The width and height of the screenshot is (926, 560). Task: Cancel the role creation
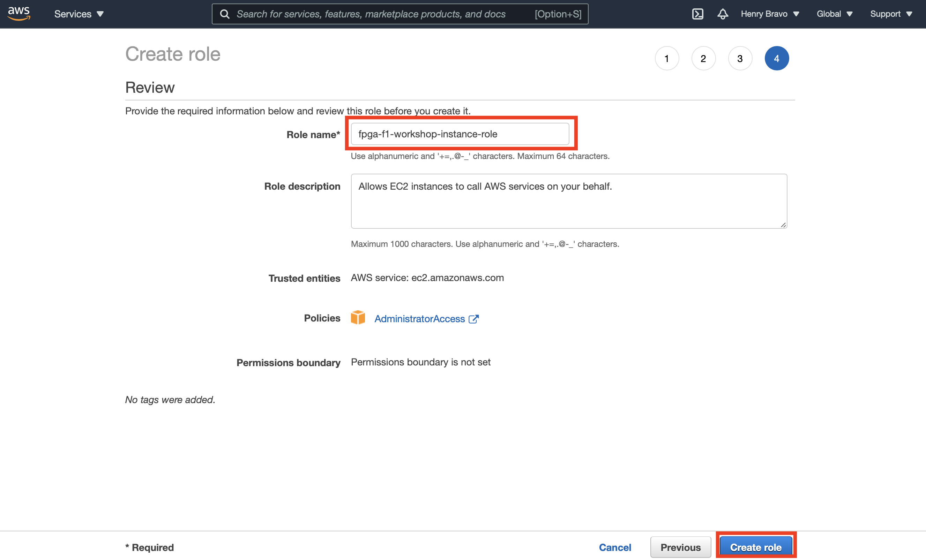[615, 547]
